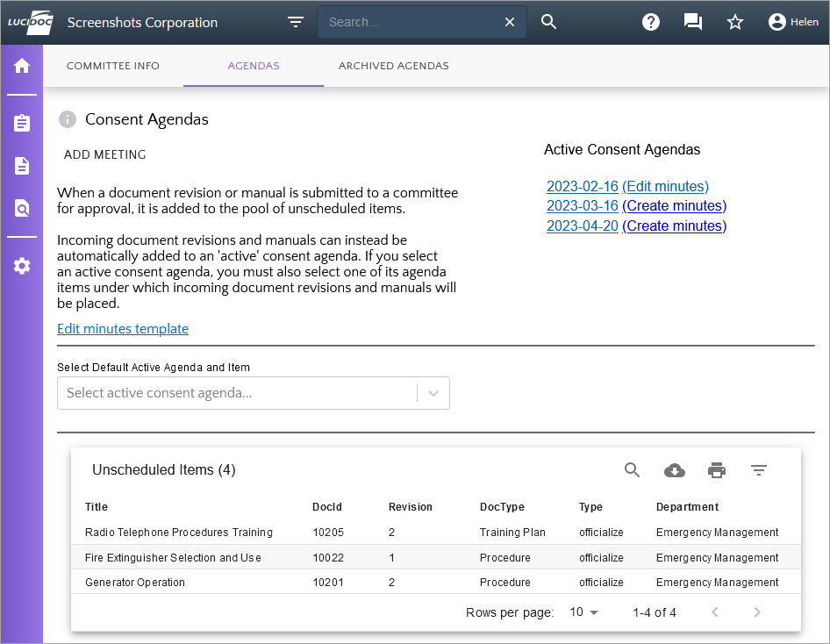Open the Edit minutes template link
This screenshot has width=830, height=644.
coord(123,329)
